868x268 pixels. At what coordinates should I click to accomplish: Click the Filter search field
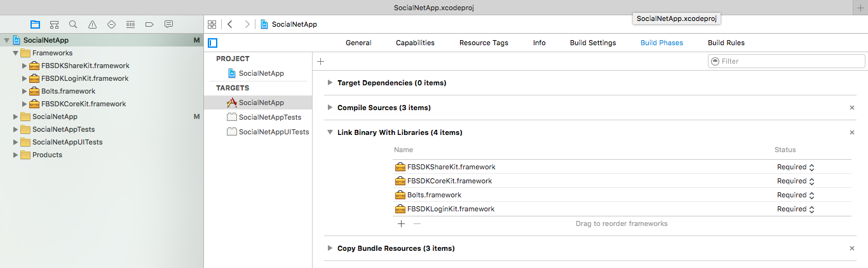[x=788, y=61]
